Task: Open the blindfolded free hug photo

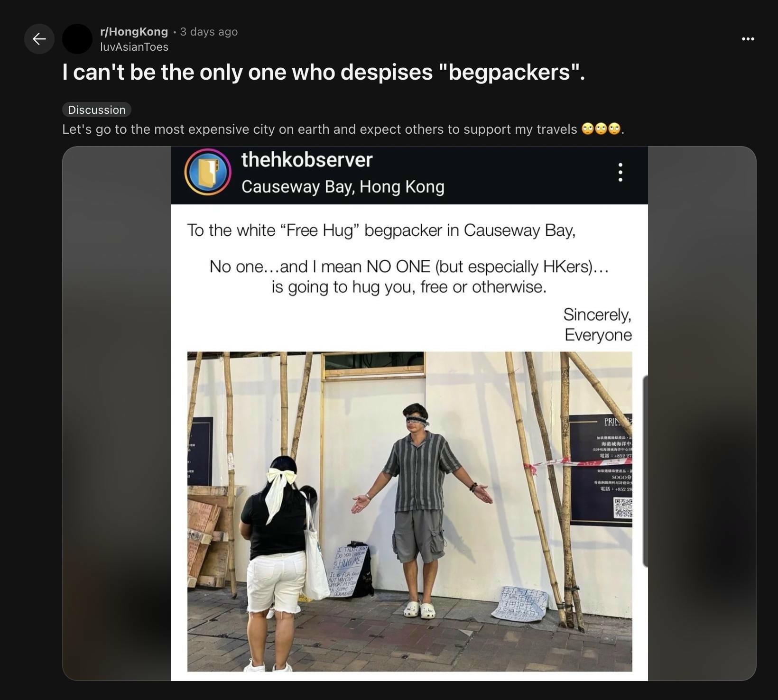Action: click(x=409, y=511)
